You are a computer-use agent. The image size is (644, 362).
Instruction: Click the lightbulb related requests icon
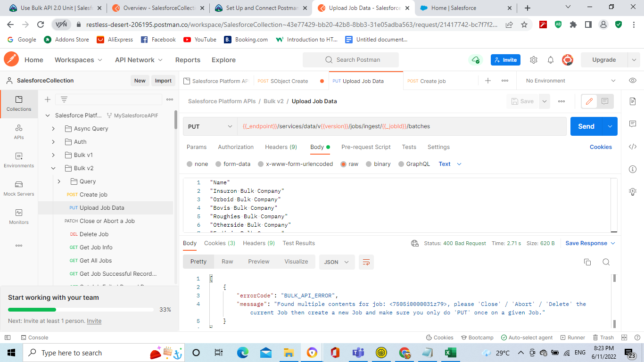coord(633,191)
